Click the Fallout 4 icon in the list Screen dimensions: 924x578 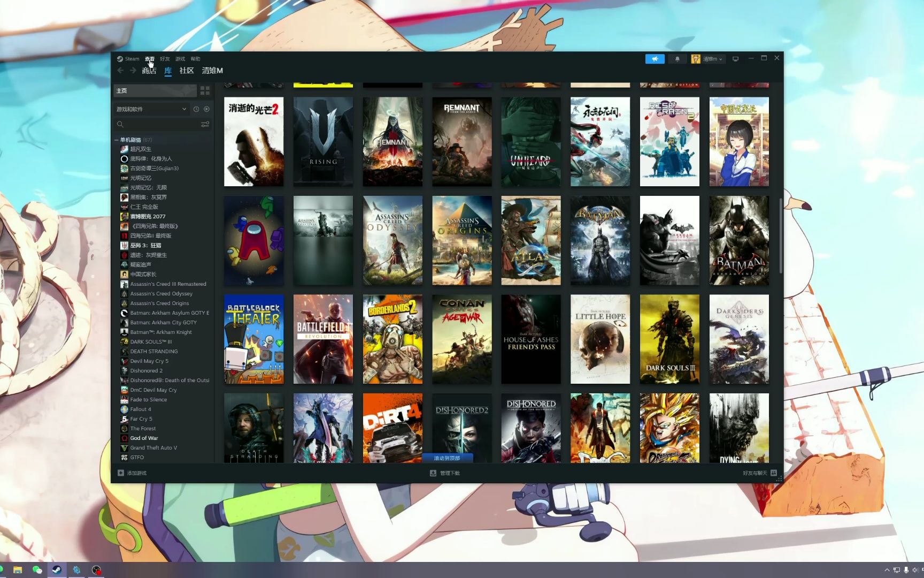click(x=124, y=409)
